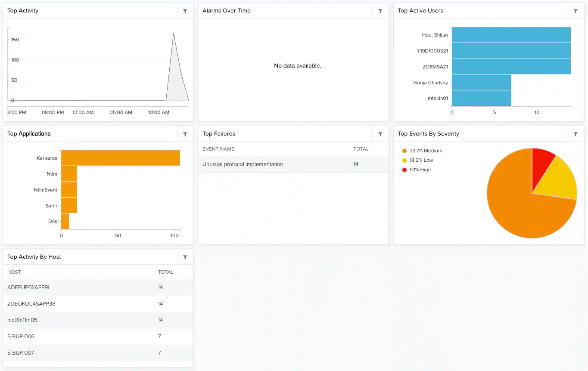Open filter icon on Top Activity panel
Viewport: 588px width, 371px height.
click(x=185, y=11)
